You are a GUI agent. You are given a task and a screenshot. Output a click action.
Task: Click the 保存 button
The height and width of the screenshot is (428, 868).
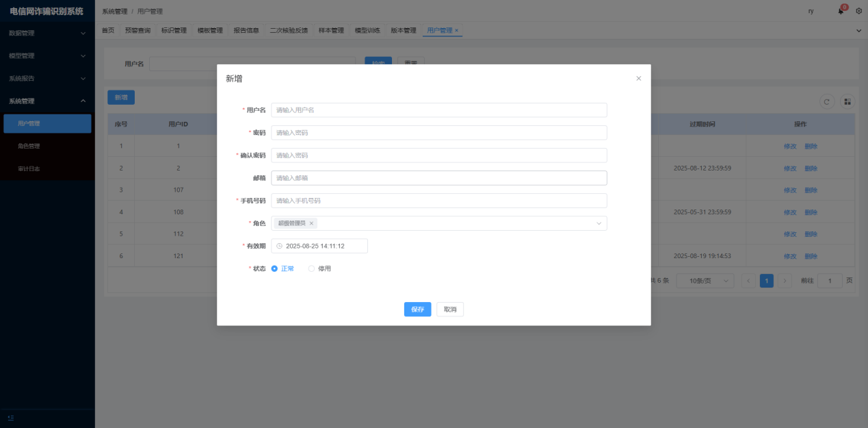(417, 310)
